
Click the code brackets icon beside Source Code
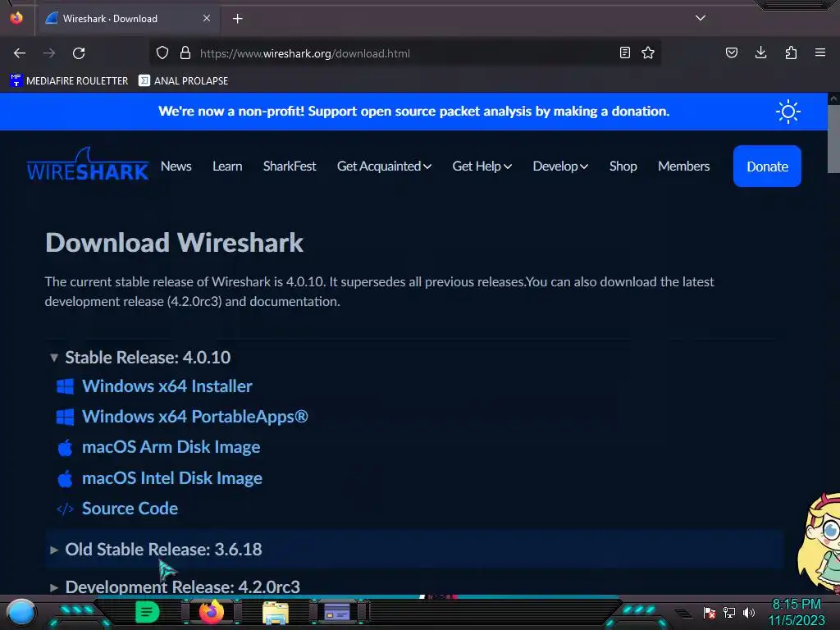(66, 509)
